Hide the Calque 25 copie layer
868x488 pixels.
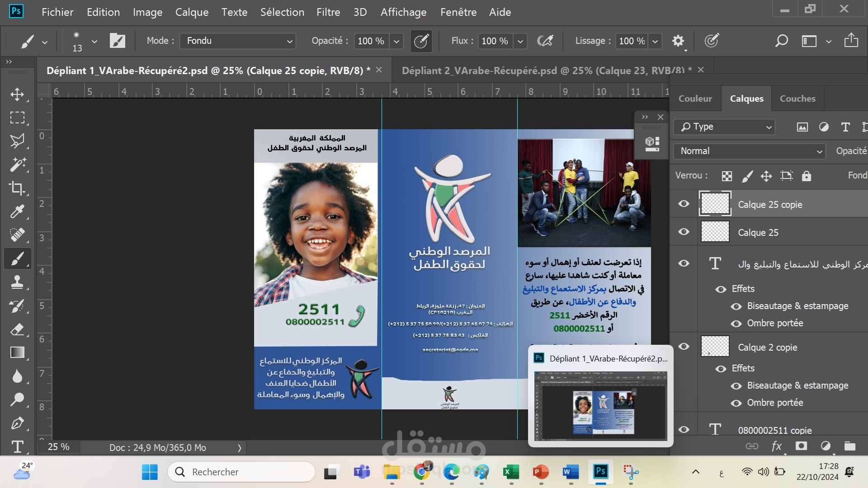coord(684,204)
